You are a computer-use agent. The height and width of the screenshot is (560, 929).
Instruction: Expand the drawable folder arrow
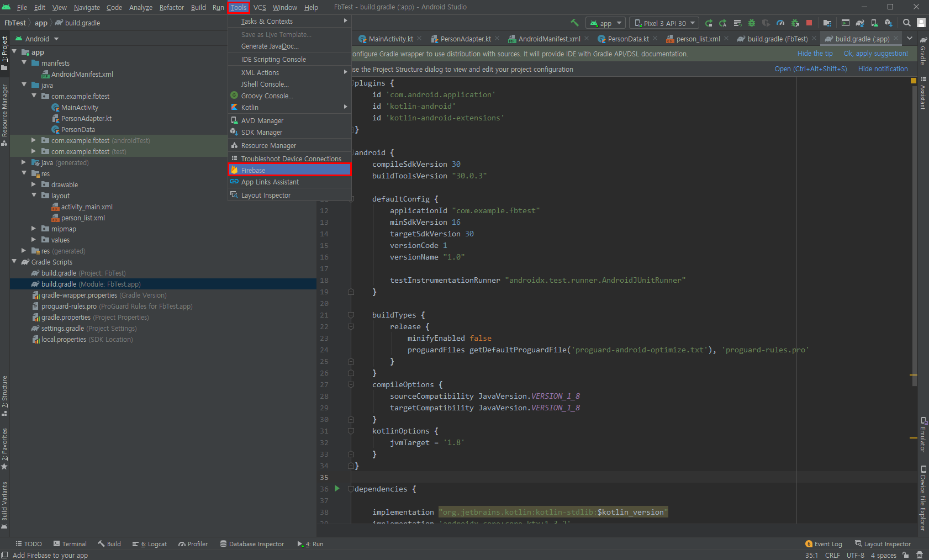pos(34,184)
